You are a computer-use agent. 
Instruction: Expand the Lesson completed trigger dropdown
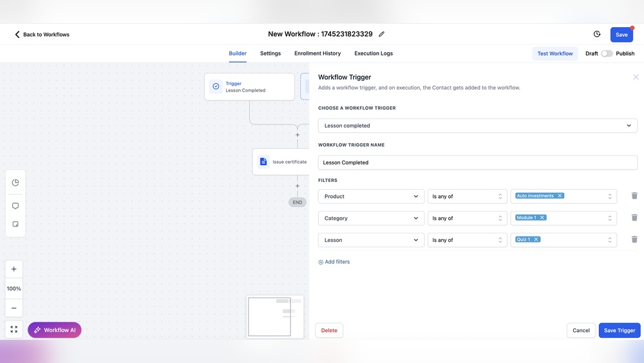click(x=477, y=126)
